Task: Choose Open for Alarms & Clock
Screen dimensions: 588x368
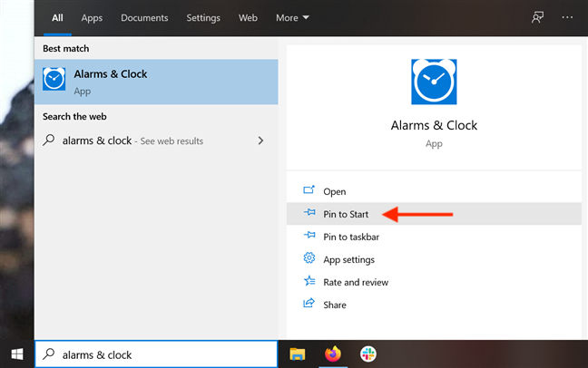Action: (434, 191)
